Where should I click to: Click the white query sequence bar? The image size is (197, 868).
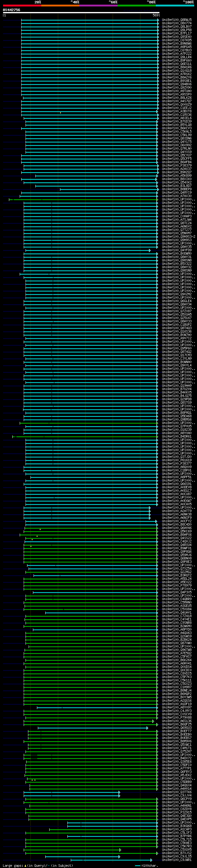(81, 12)
